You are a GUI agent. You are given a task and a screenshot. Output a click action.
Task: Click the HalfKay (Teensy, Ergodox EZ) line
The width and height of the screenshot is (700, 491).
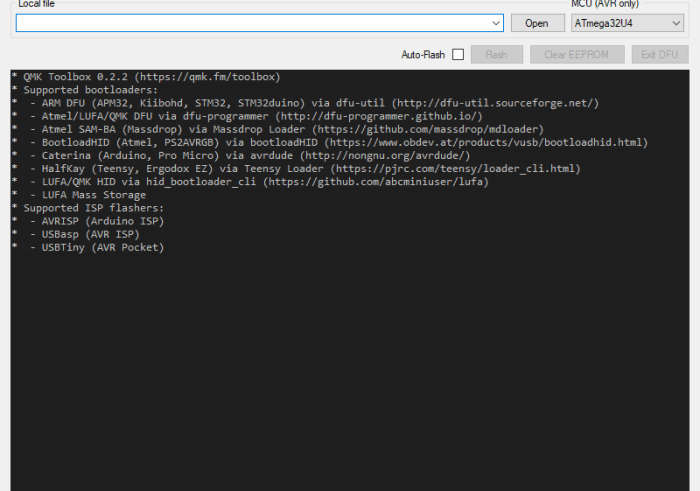pos(296,169)
